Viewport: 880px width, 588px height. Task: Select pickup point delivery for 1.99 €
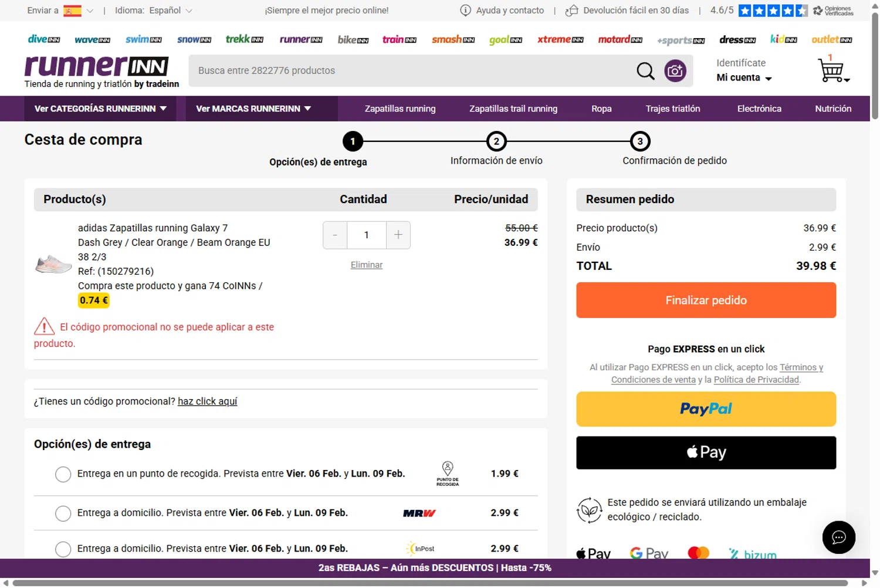point(63,474)
